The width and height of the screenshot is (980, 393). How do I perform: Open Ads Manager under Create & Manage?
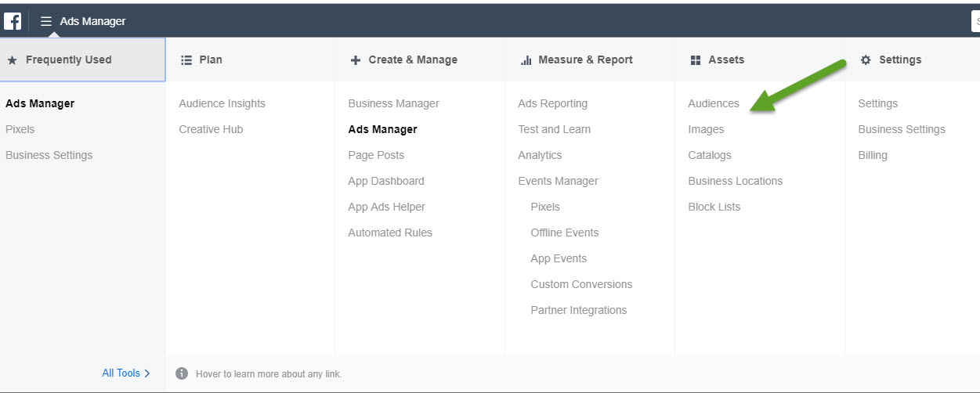pos(383,129)
